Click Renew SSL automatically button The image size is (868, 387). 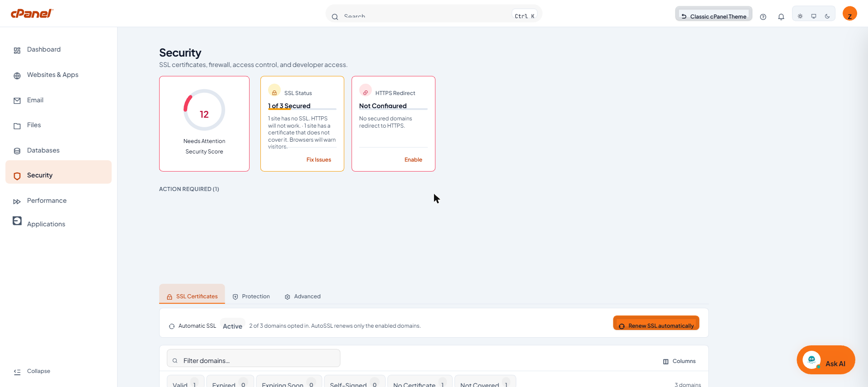[656, 323]
